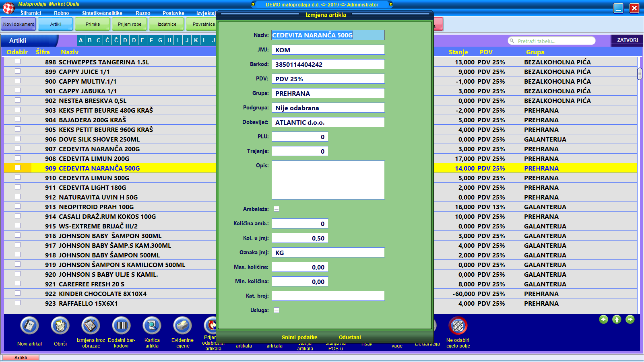Image resolution: width=644 pixels, height=362 pixels.
Task: Enable the Usluga checkbox
Action: tap(277, 310)
